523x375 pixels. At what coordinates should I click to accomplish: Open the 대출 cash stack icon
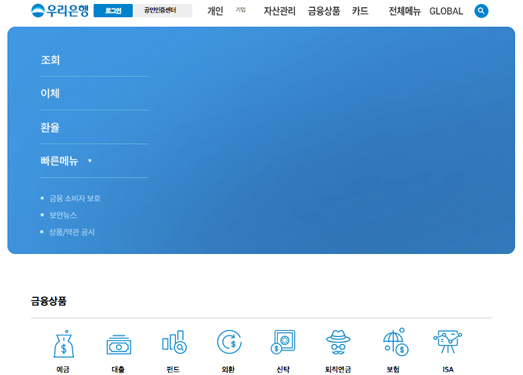pos(119,344)
